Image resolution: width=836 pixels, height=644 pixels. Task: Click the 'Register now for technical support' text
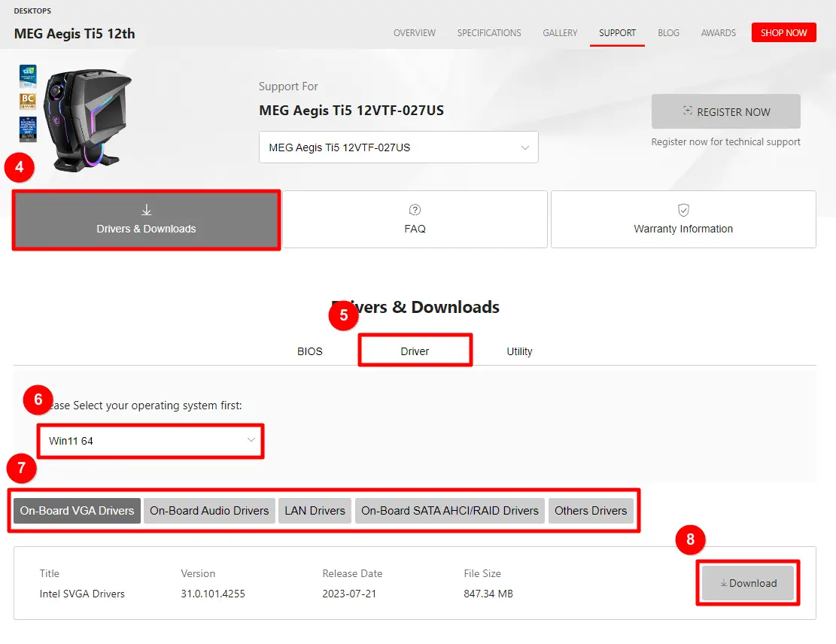pos(725,141)
